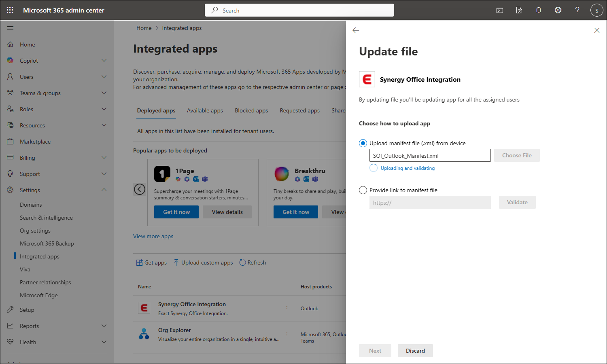Click the top Search box
The height and width of the screenshot is (364, 607).
pos(299,10)
